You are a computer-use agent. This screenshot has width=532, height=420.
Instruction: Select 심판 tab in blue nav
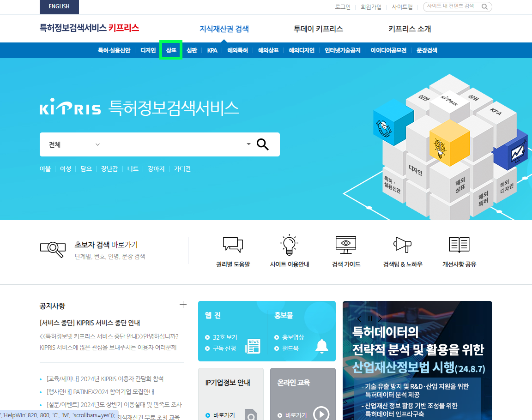[192, 50]
